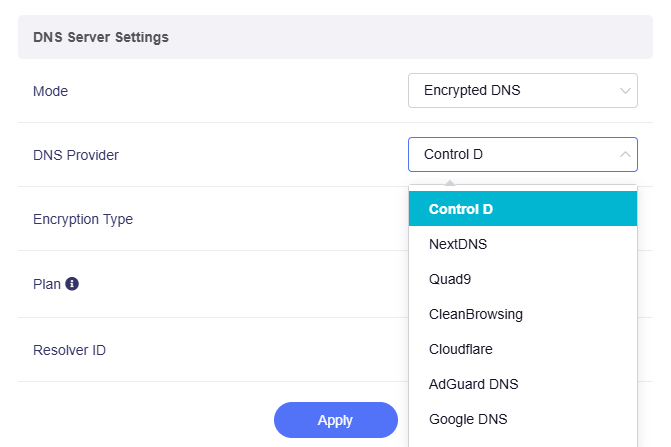Collapse the DNS Provider dropdown
Viewport: 671px width, 447px height.
(523, 154)
